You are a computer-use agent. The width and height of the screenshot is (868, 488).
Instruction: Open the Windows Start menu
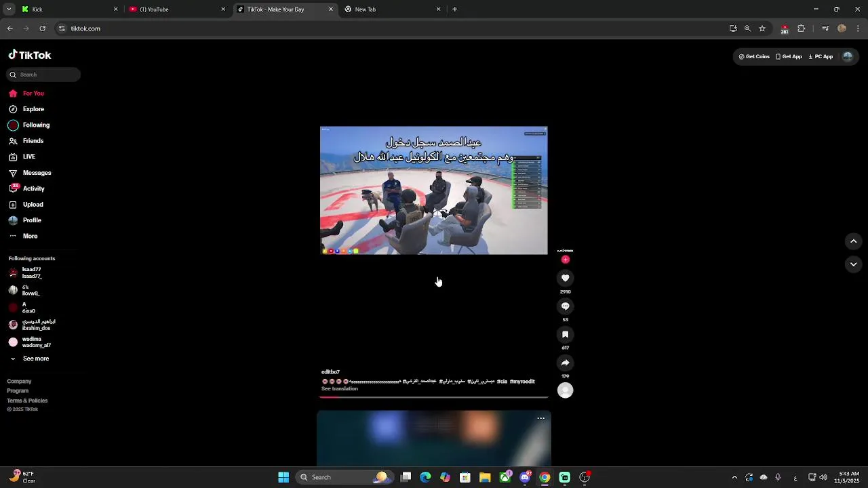click(283, 477)
